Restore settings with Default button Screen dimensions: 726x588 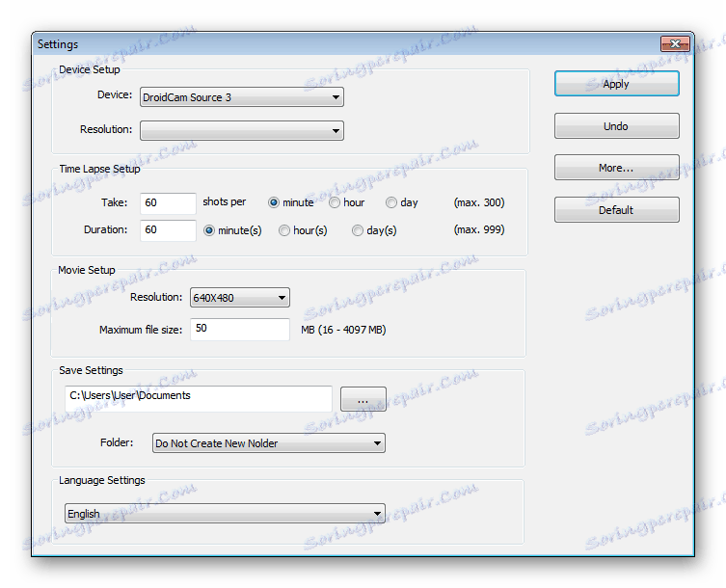tap(616, 210)
